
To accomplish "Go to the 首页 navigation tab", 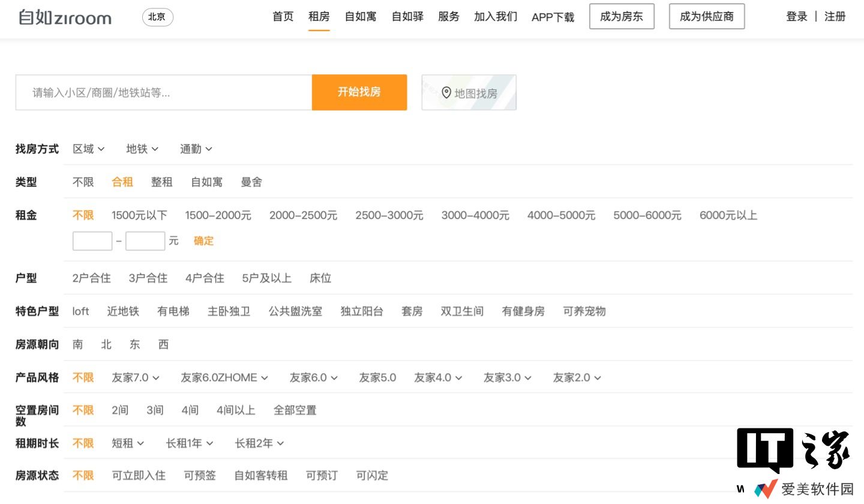I will (283, 17).
